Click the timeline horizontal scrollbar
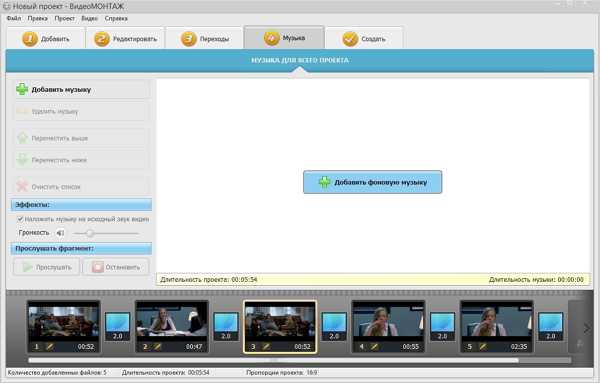The width and height of the screenshot is (600, 383). coord(273,360)
